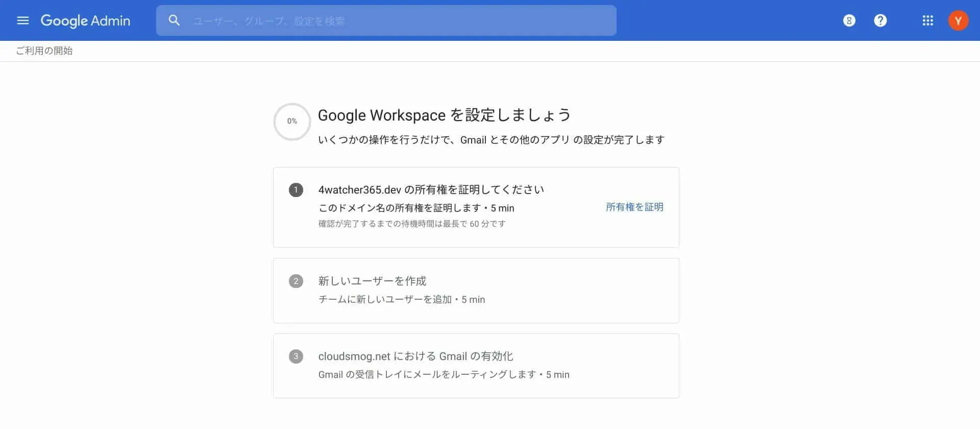Open the account avatar Y
The image size is (980, 429).
point(958,20)
